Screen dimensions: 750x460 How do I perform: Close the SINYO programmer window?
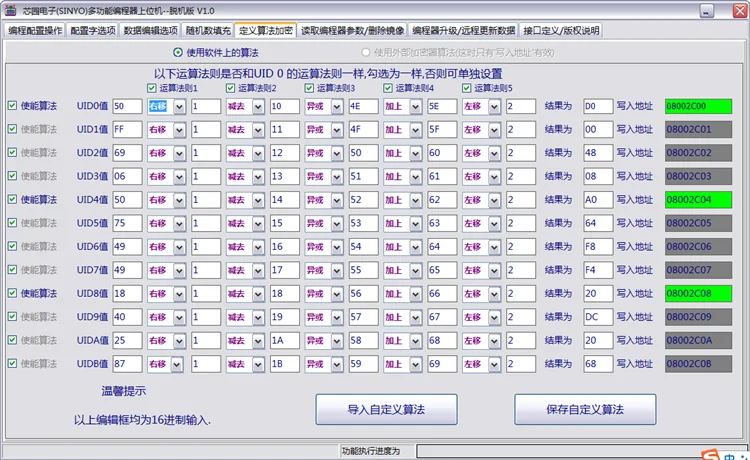740,11
